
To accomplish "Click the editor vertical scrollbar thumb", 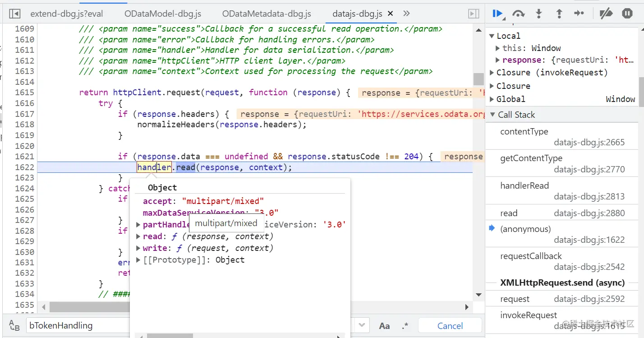I will (478, 79).
